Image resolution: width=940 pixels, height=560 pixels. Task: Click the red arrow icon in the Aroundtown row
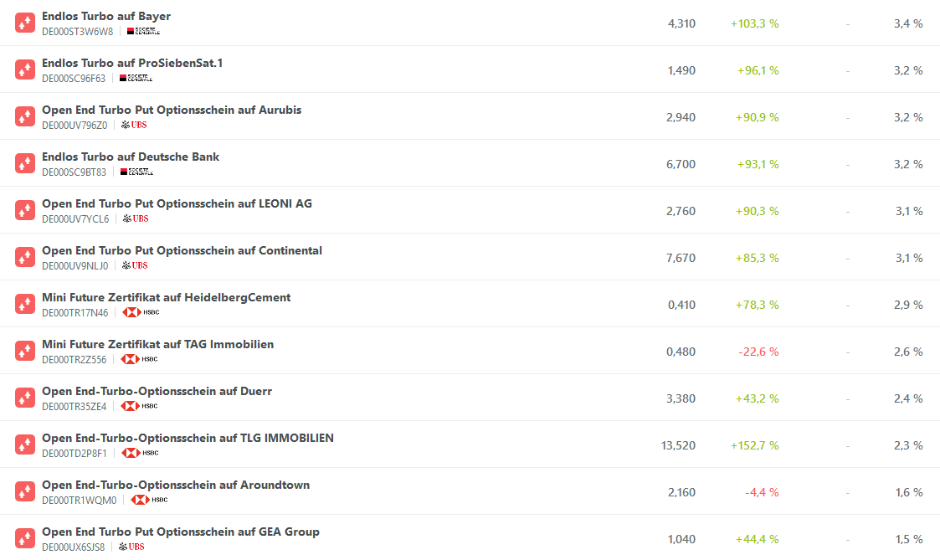pos(25,491)
